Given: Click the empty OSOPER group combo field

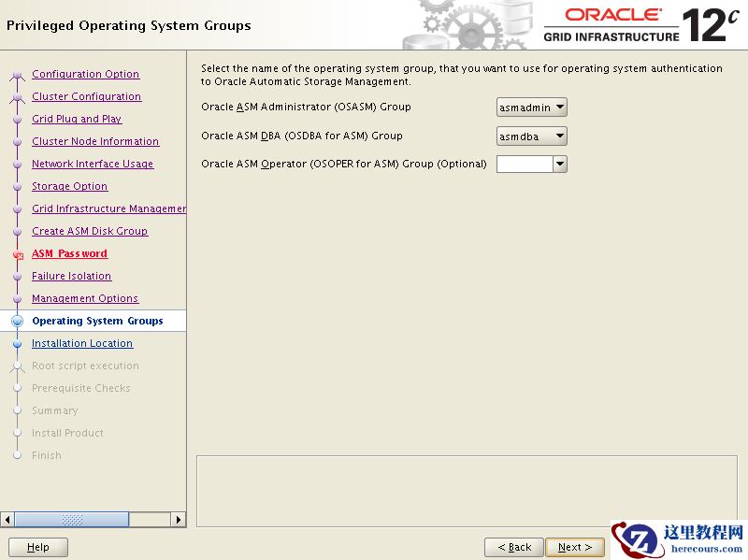Looking at the screenshot, I should click(525, 165).
